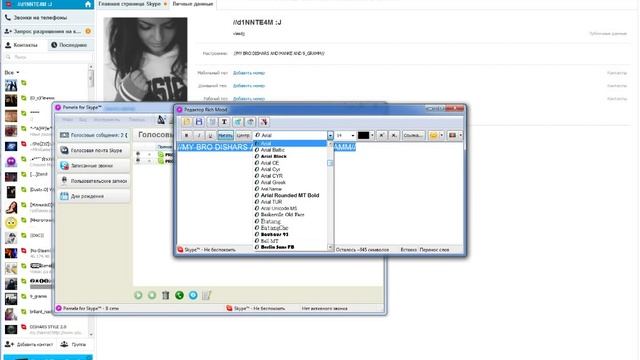The width and height of the screenshot is (640, 360).
Task: Open the Personal data (Личные данные) tab
Action: point(193,4)
